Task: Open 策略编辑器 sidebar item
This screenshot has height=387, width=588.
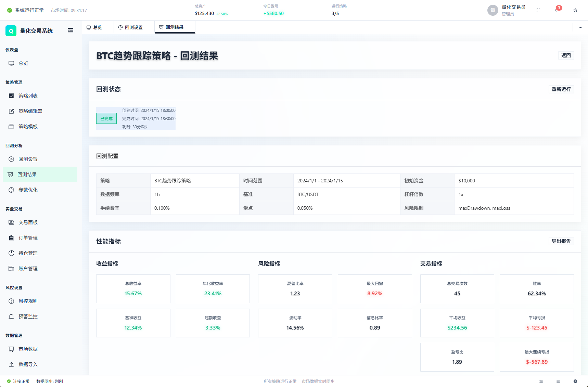Action: pos(40,111)
